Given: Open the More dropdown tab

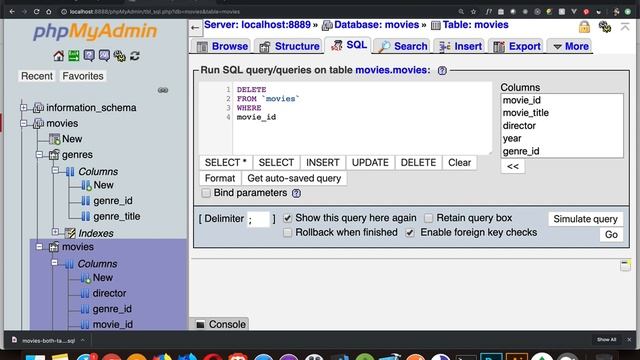Looking at the screenshot, I should (570, 46).
